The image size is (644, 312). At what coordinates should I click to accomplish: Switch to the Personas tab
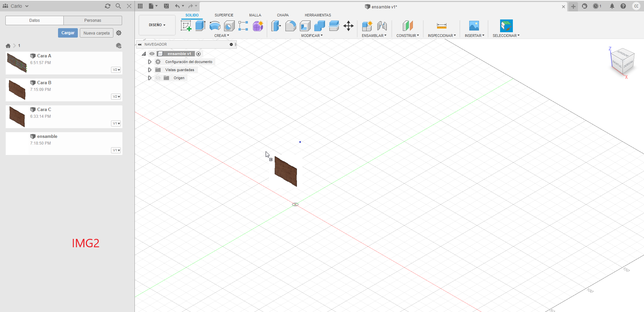click(93, 20)
